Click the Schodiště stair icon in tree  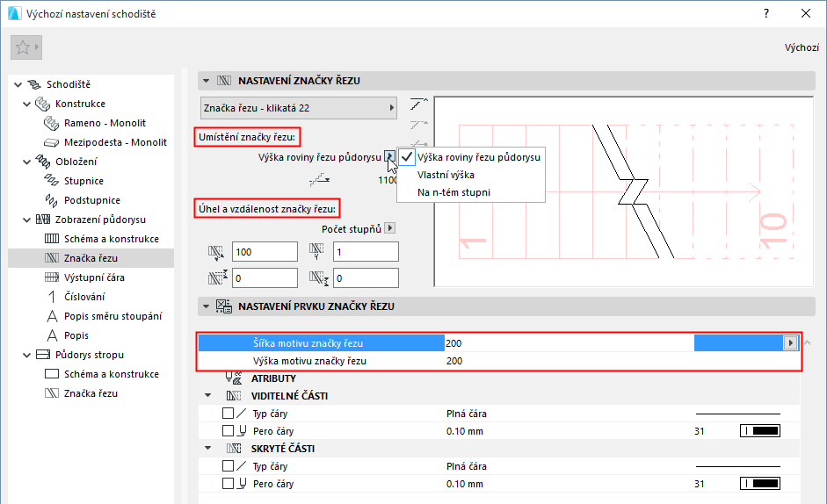pyautogui.click(x=34, y=84)
